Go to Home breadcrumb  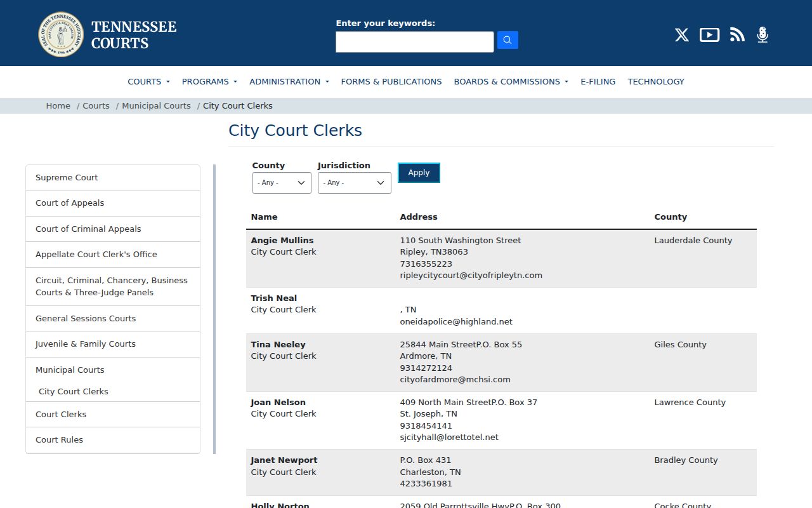point(58,105)
